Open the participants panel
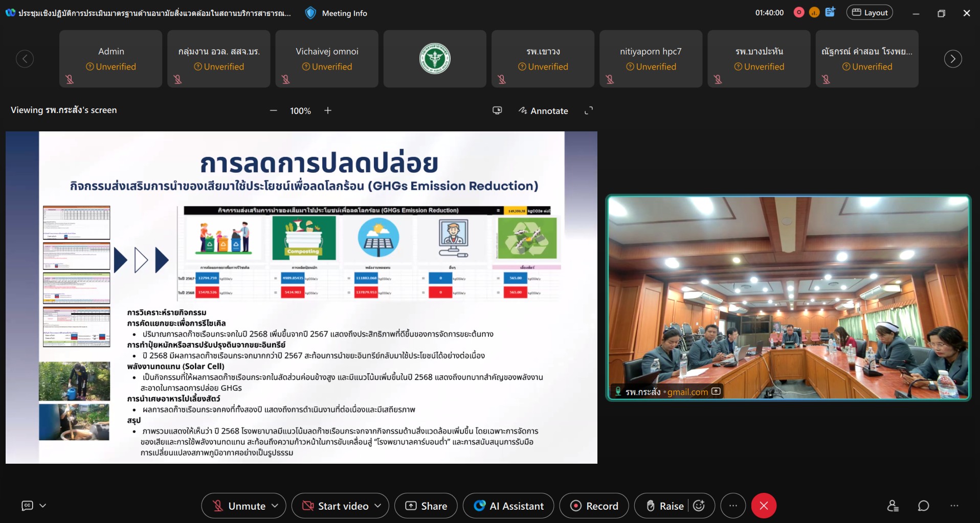The image size is (980, 523). (893, 506)
